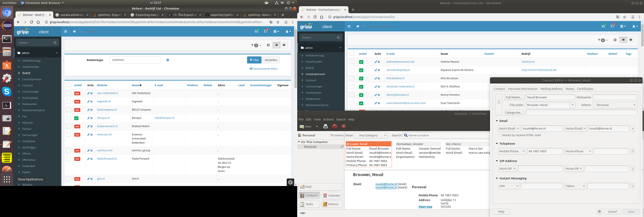This screenshot has height=217, width=644.
Task: Click the home icon in Contactpersoon breadcrumb
Action: 357,26
